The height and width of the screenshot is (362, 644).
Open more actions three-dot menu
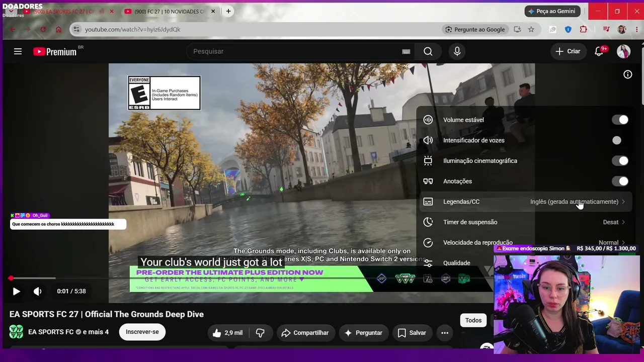(445, 333)
